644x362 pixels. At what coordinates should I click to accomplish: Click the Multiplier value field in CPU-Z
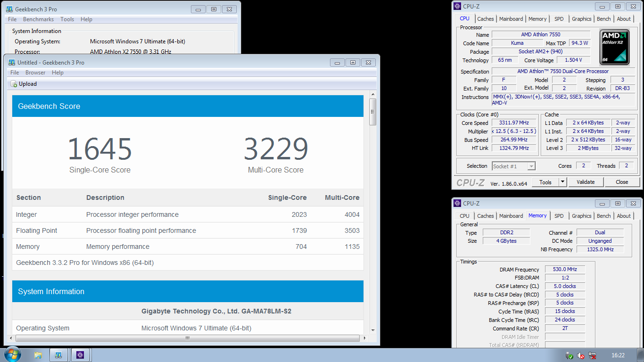pyautogui.click(x=514, y=131)
